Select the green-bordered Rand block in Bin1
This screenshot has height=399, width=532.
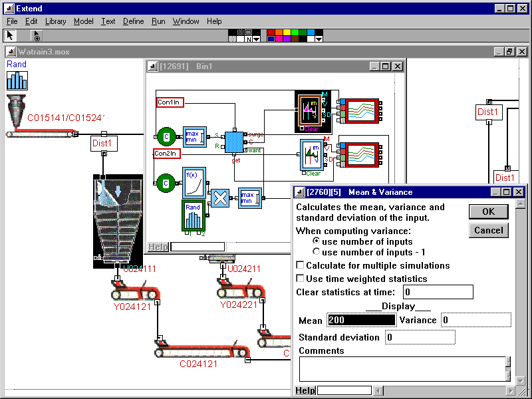[194, 215]
